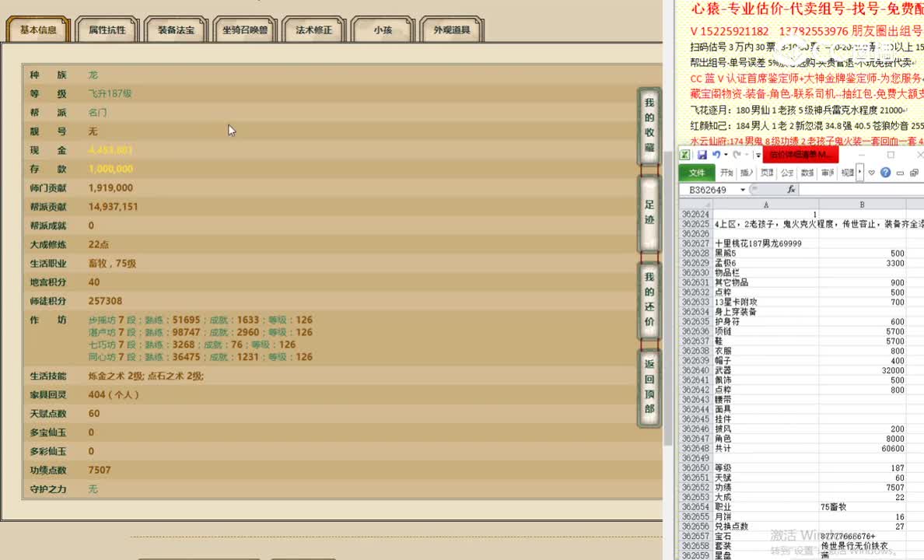Switch to the 数据 ribbon tab
The image size is (924, 560).
coord(806,173)
